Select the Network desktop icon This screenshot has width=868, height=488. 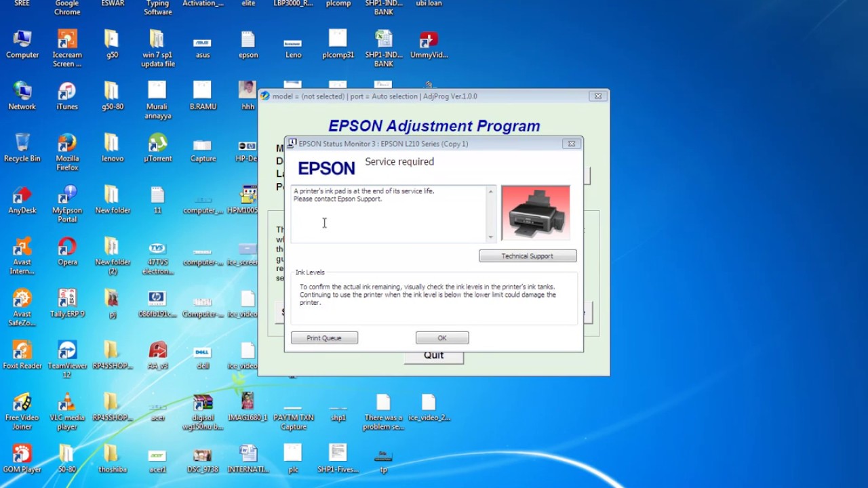pyautogui.click(x=22, y=96)
